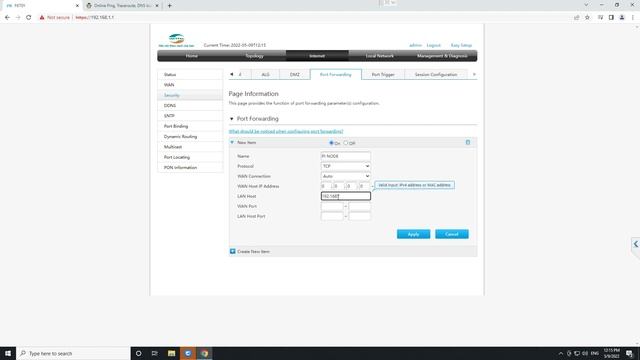Bookmark this page with the star icon
640x360 pixels.
[x=587, y=18]
